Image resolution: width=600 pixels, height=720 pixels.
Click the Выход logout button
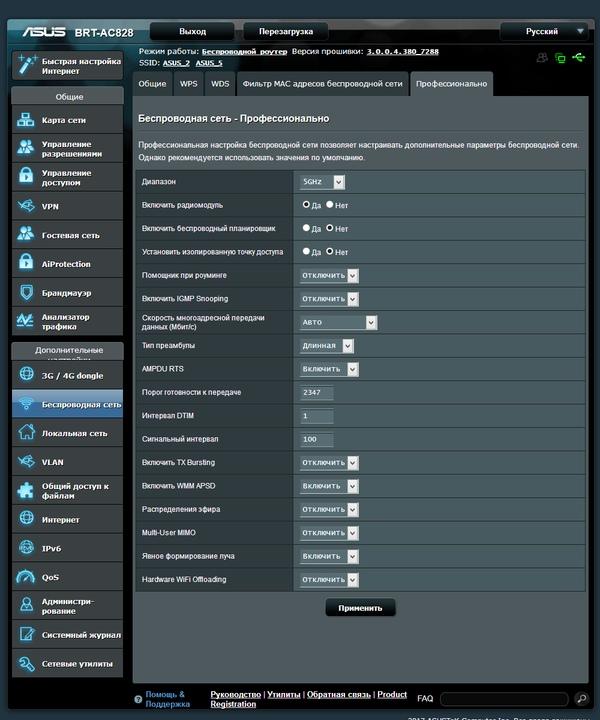coord(192,32)
